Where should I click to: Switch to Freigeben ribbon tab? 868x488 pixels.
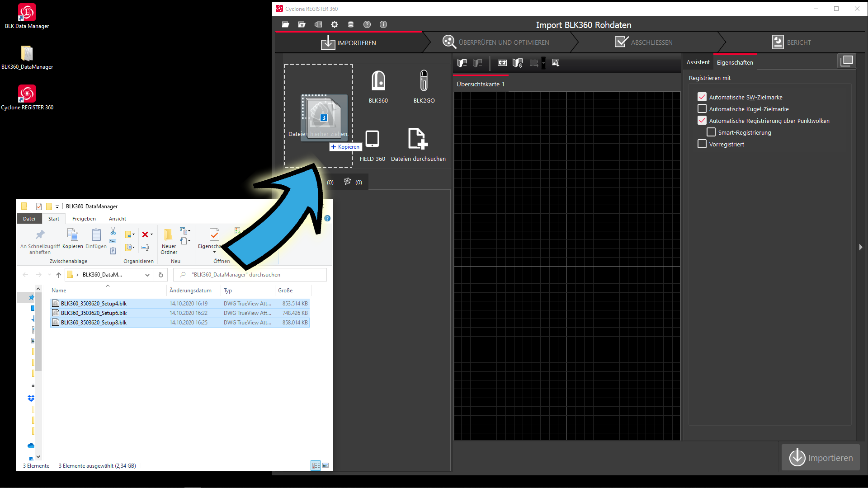click(x=84, y=219)
